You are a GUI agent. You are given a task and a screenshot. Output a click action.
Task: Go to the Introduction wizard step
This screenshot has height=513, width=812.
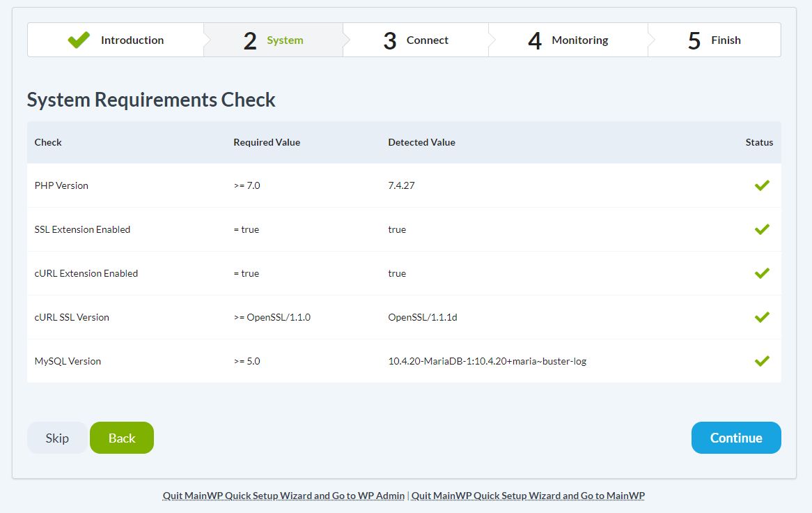point(116,40)
